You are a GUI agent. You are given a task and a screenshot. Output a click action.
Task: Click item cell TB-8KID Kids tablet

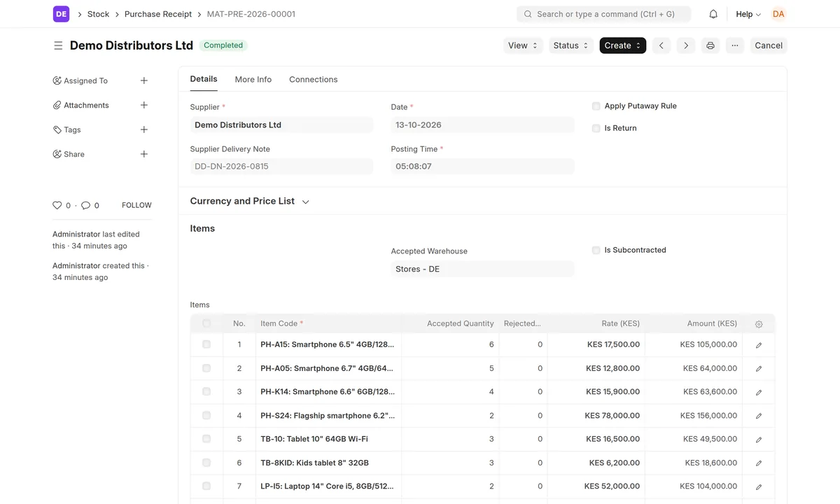pyautogui.click(x=328, y=463)
